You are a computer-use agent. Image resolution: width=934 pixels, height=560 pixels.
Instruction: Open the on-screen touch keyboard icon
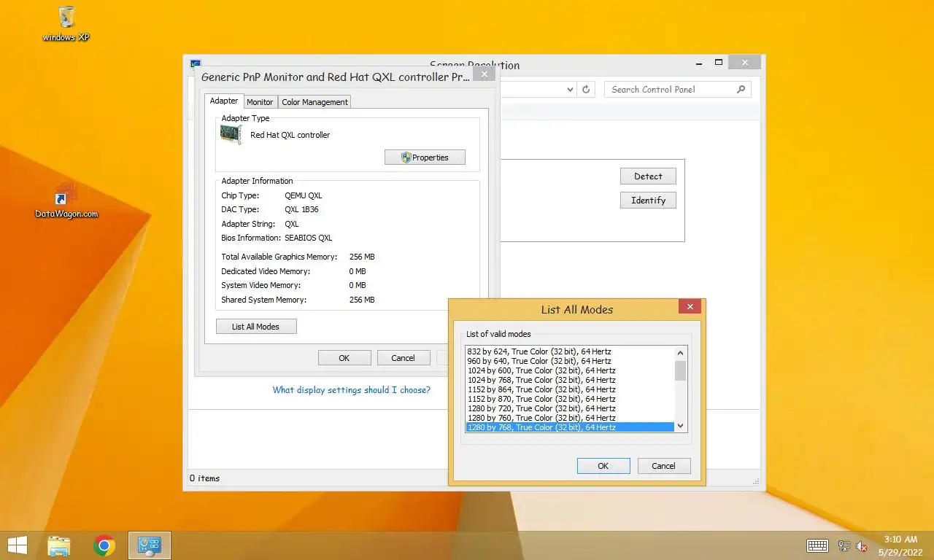click(x=817, y=545)
